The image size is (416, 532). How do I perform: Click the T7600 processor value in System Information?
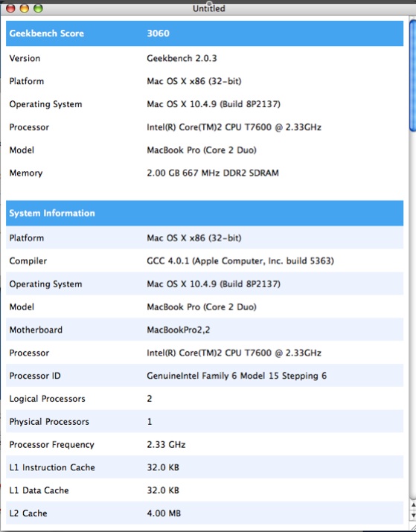(234, 353)
